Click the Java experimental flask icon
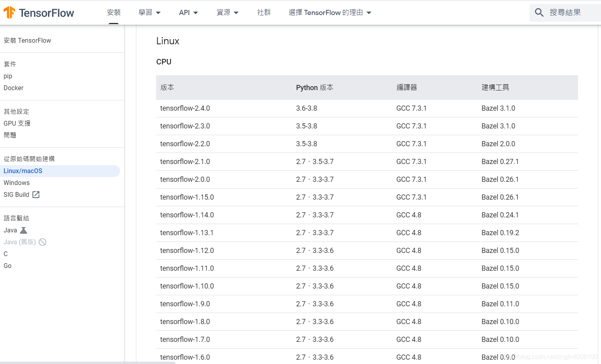The height and width of the screenshot is (364, 601). click(24, 230)
